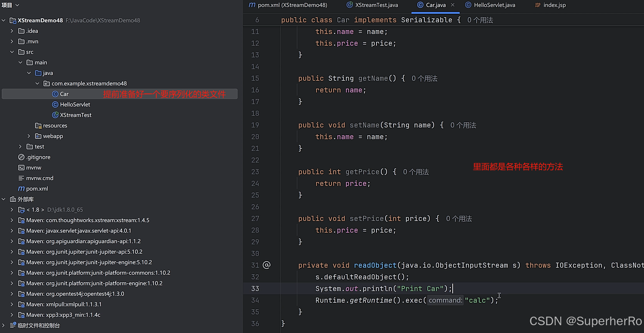The width and height of the screenshot is (644, 333).
Task: Click the Serializable interface name
Action: pyautogui.click(x=427, y=20)
